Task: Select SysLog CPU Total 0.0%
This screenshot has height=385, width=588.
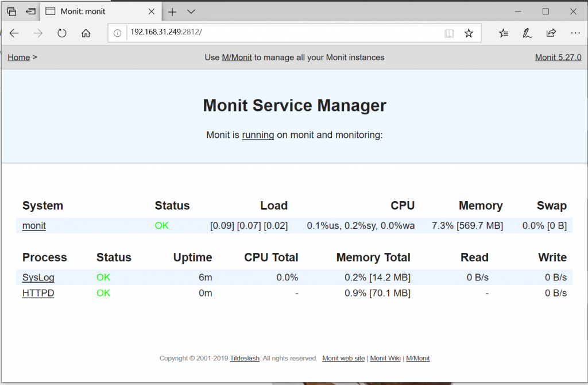Action: (287, 278)
